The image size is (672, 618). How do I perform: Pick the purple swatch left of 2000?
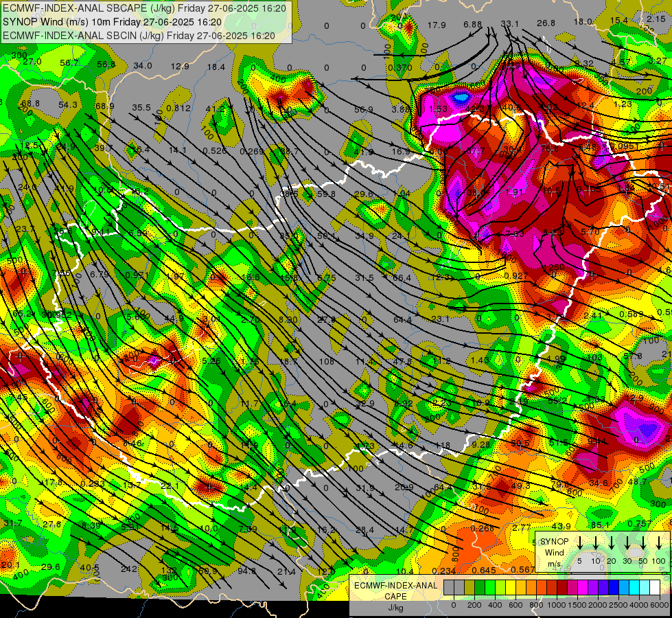(x=592, y=588)
